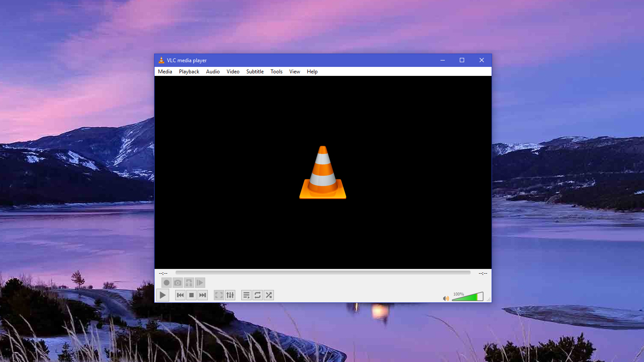Image resolution: width=644 pixels, height=362 pixels.
Task: Open the View menu
Action: (x=295, y=71)
